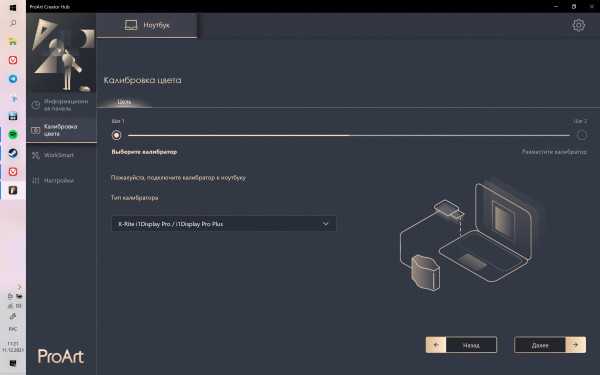Open the Windows Start menu
The height and width of the screenshot is (375, 600).
(x=13, y=7)
